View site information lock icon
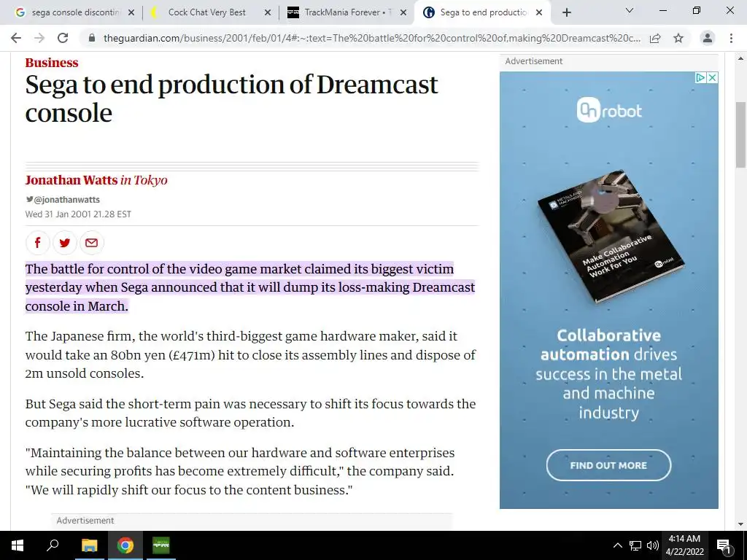Image resolution: width=747 pixels, height=560 pixels. tap(92, 38)
